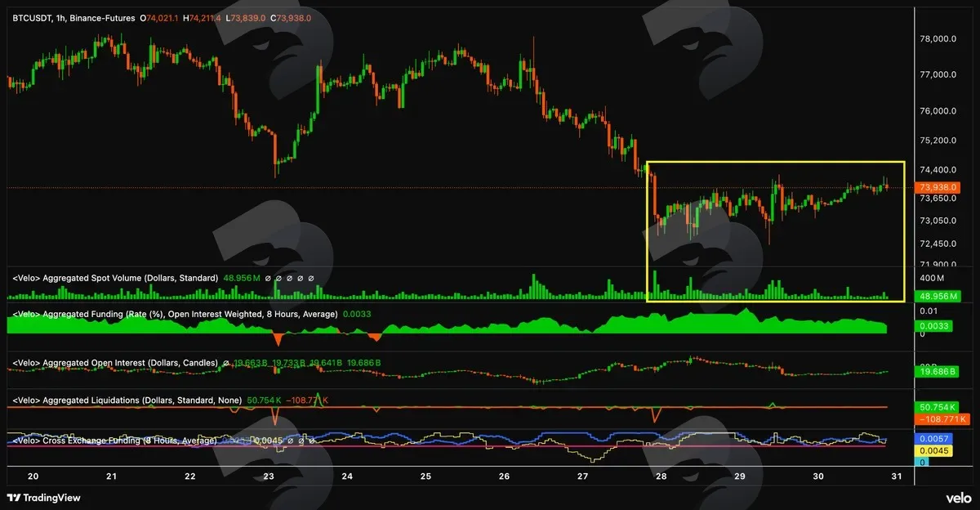Click the orange 73,938.0 current price label
Viewport: 980px width, 510px height.
coord(936,187)
